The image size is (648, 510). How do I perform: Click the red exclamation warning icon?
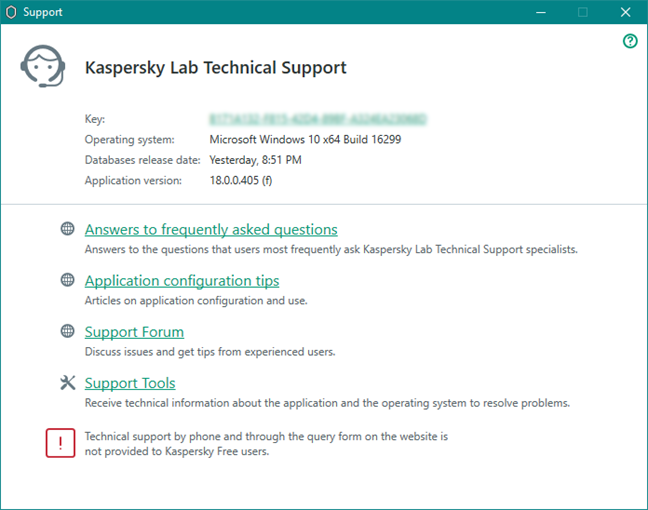pos(60,443)
